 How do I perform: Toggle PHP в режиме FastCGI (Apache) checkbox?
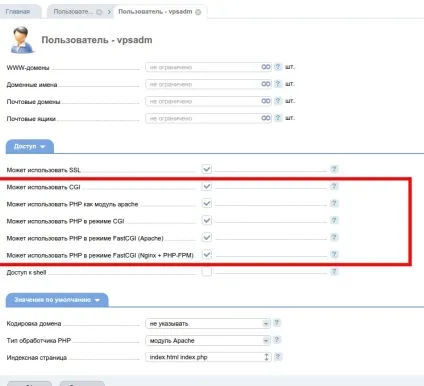pyautogui.click(x=207, y=237)
